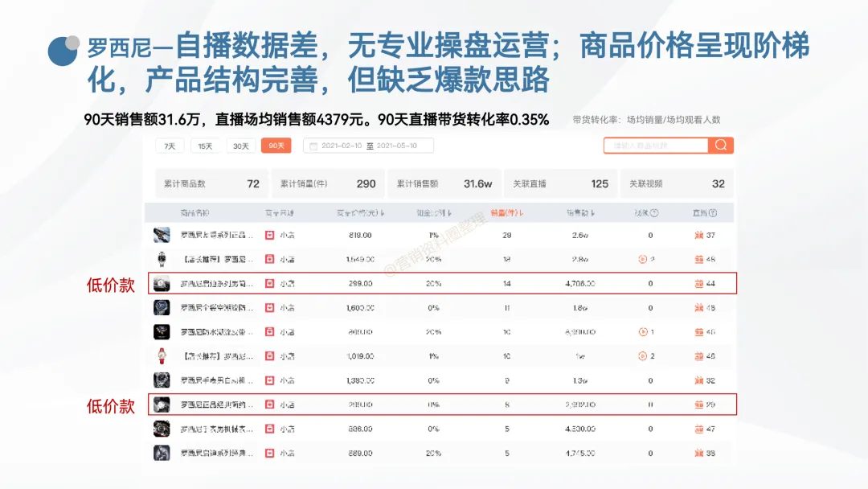Screen dimensions: 868x489
Task: Click the shop icon in the 886.00 row
Action: point(269,429)
